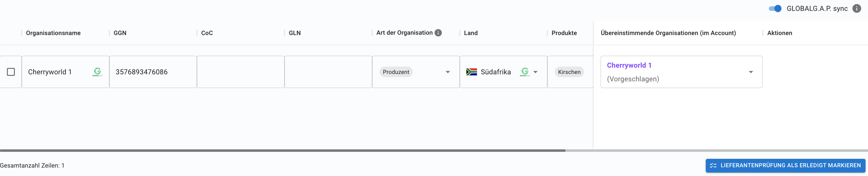This screenshot has height=176, width=868.
Task: Click the empty CoC input cell
Action: (x=241, y=72)
